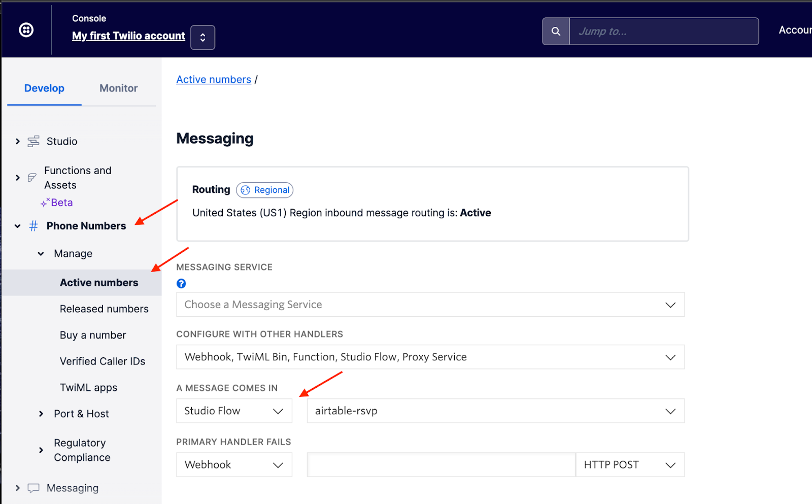Open the airtable-rsvp flow dropdown
Viewport: 812px width, 504px height.
[x=496, y=411]
